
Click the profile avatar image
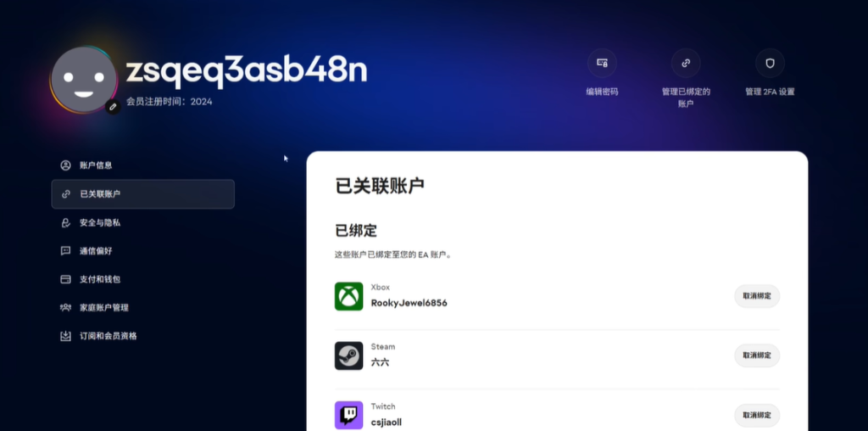[x=83, y=79]
